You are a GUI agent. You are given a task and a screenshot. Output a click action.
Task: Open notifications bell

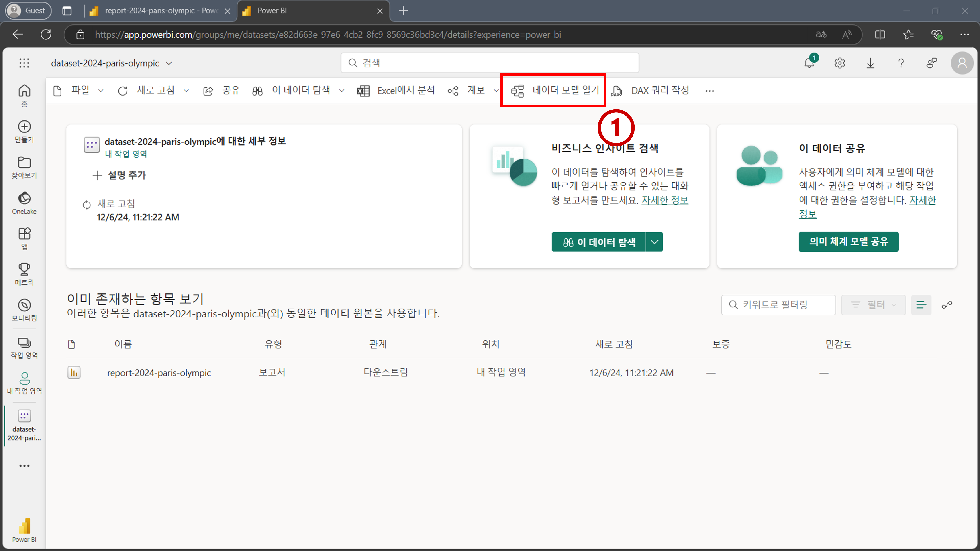click(x=810, y=63)
